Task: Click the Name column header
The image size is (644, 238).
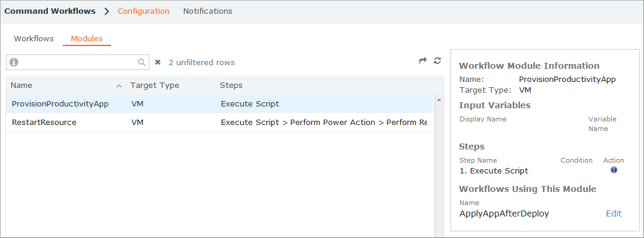Action: point(22,86)
